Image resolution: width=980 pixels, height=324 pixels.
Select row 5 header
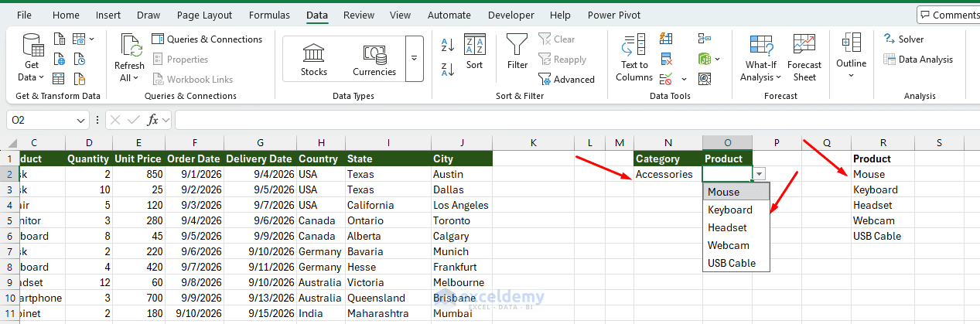coord(10,220)
